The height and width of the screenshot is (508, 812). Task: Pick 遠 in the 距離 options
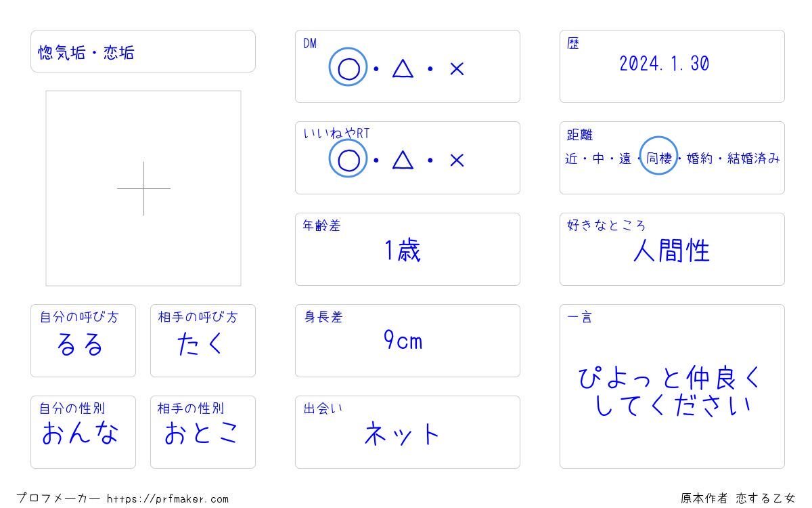click(x=625, y=159)
